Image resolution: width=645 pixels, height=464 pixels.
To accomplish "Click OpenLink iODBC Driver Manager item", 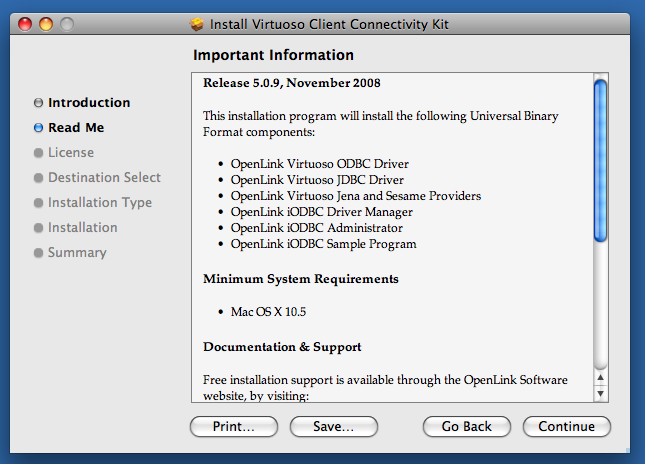I will coord(322,212).
